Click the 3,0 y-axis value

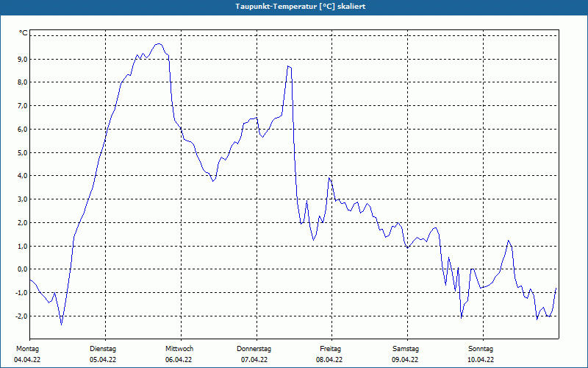tap(22, 199)
